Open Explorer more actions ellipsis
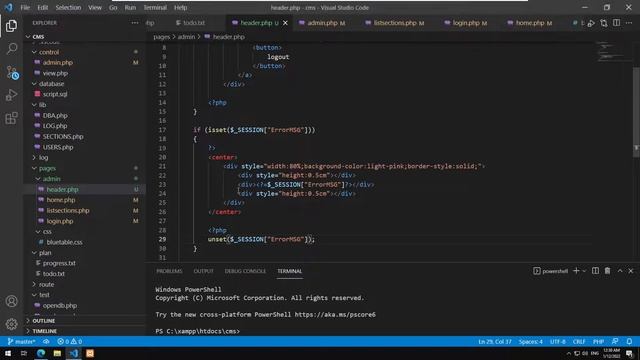 tap(135, 23)
